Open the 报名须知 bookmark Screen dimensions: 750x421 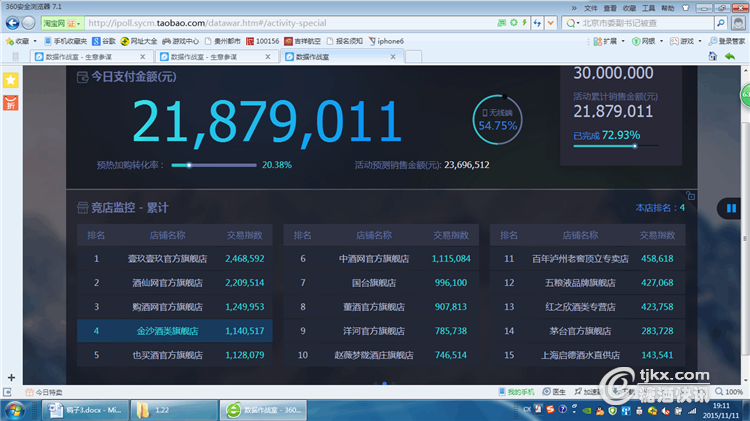344,41
